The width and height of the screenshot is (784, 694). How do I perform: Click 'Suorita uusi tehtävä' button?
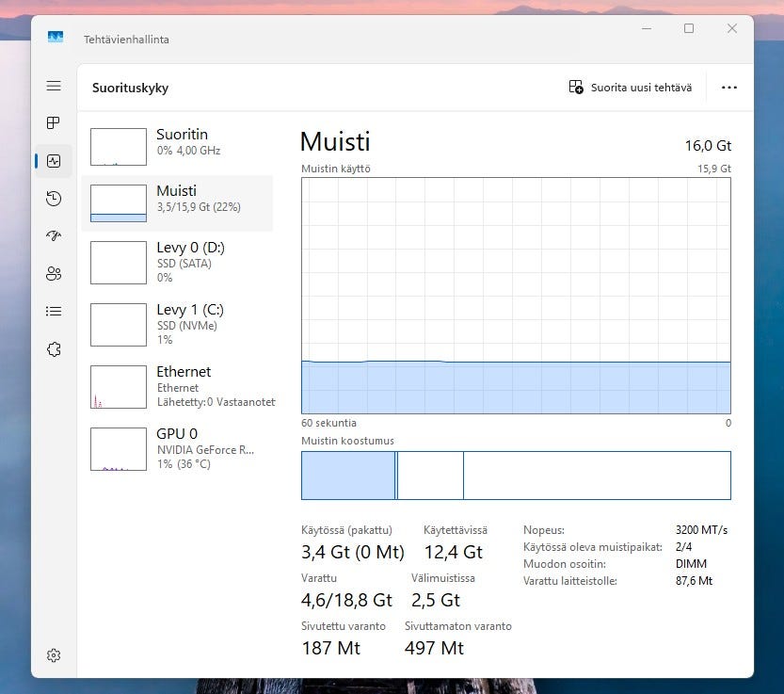click(x=630, y=88)
